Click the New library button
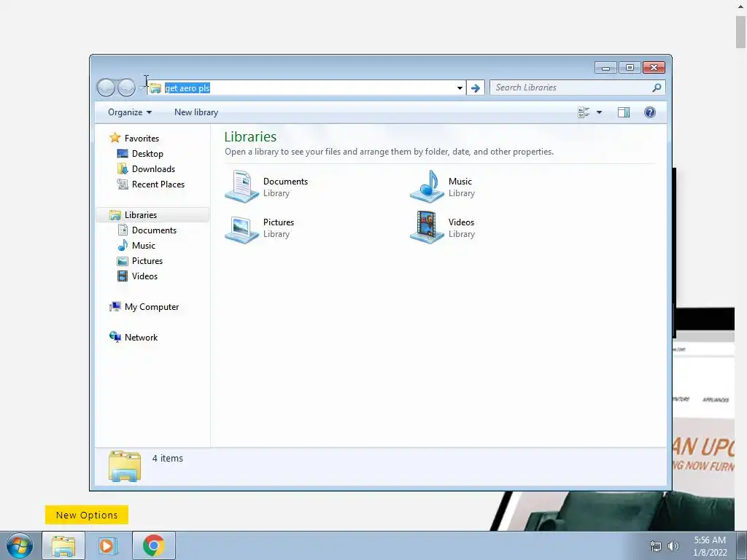This screenshot has height=560, width=747. coord(196,112)
